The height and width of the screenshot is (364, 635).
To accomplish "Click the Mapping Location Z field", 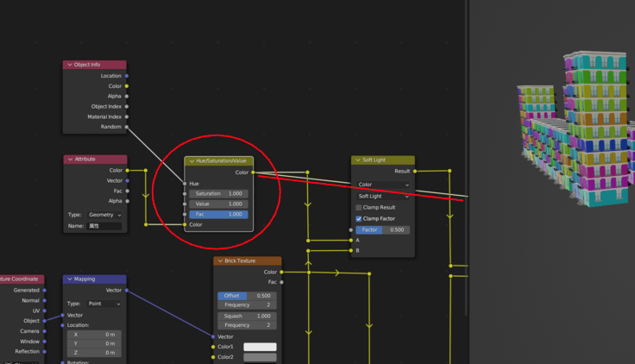I will coord(94,353).
